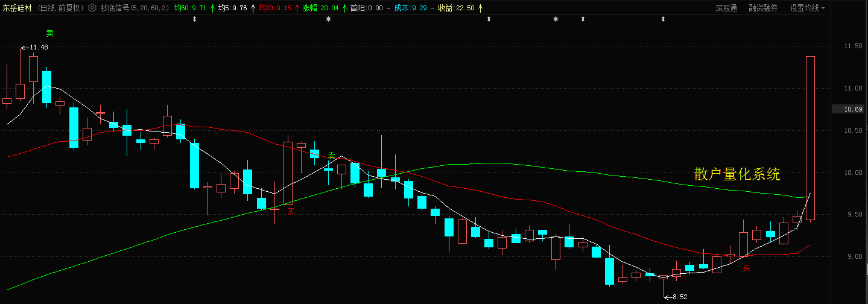Click the current price tag 10.69
The width and height of the screenshot is (868, 304).
tap(849, 109)
